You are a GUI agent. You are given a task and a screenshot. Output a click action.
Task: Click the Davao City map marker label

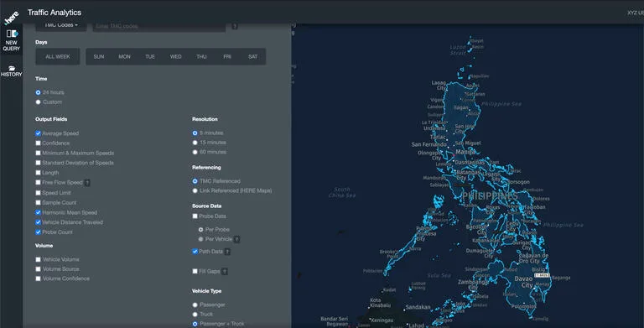click(523, 282)
